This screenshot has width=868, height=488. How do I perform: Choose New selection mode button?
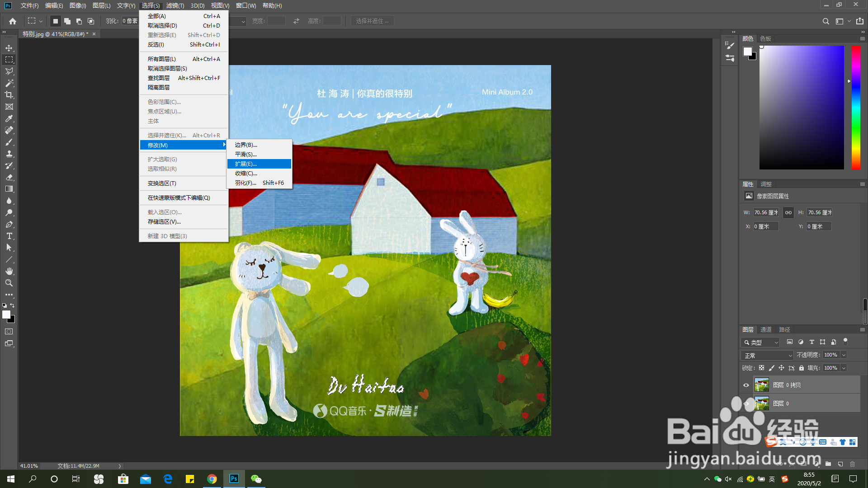pos(55,21)
